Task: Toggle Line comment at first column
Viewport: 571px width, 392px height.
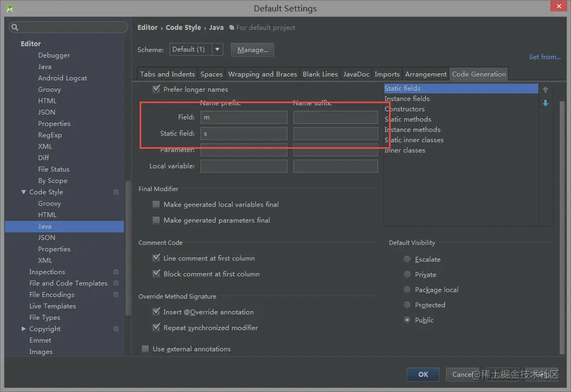Action: 156,258
